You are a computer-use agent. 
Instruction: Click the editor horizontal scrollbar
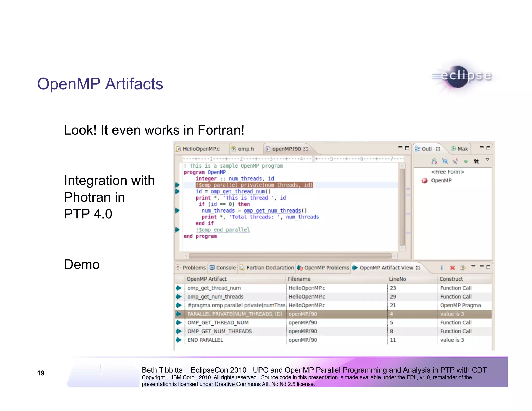coord(290,256)
